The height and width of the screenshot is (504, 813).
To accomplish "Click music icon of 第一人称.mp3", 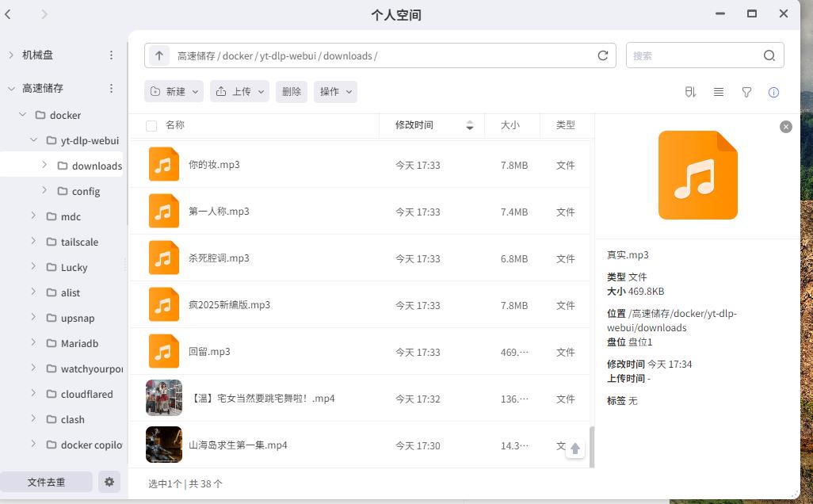I will tap(164, 211).
